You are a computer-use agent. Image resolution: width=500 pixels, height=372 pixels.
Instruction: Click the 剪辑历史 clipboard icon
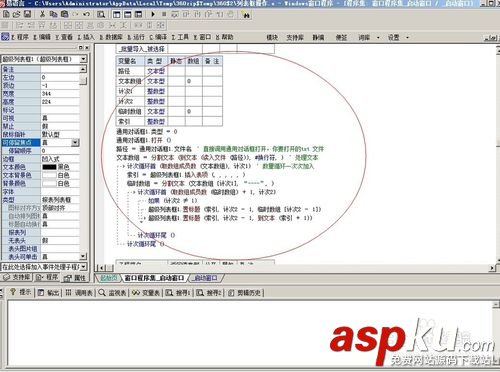click(231, 293)
